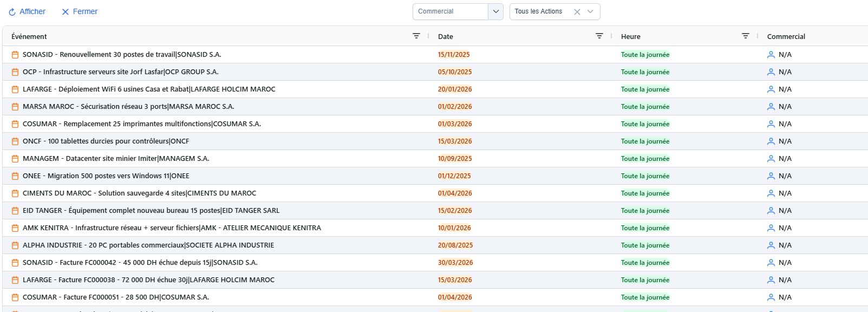Click calendar icon of ONEE Migration row
This screenshot has width=868, height=312.
[x=15, y=176]
